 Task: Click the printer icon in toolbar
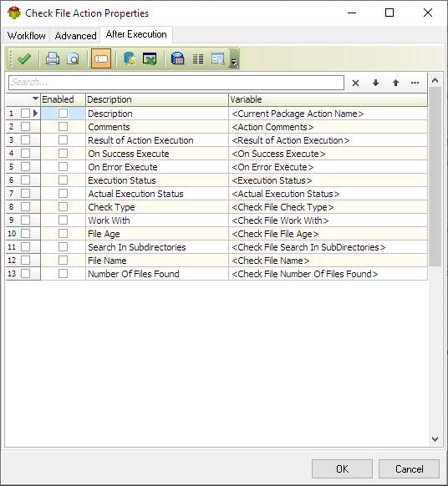[x=53, y=58]
